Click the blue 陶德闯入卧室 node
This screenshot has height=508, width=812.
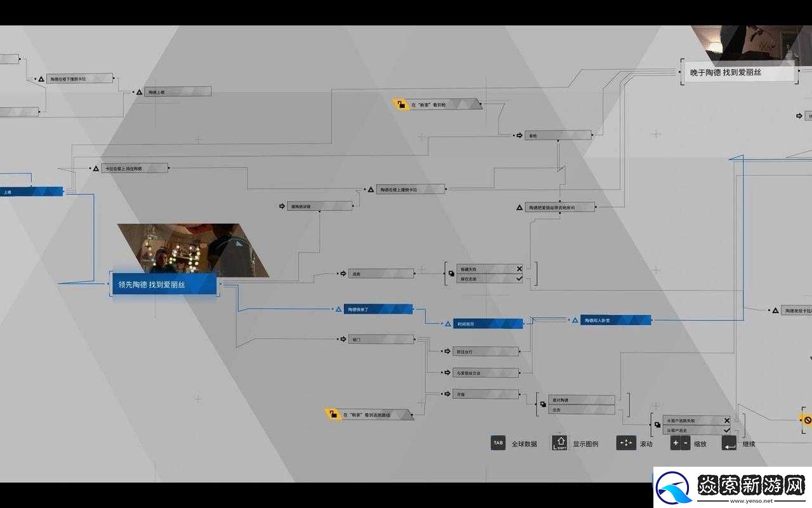pyautogui.click(x=615, y=321)
